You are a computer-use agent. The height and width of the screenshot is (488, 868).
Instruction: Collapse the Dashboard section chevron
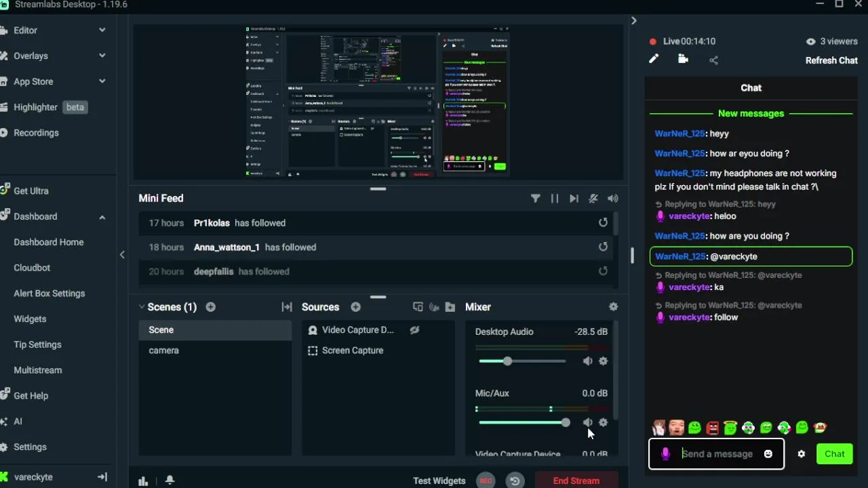(102, 217)
